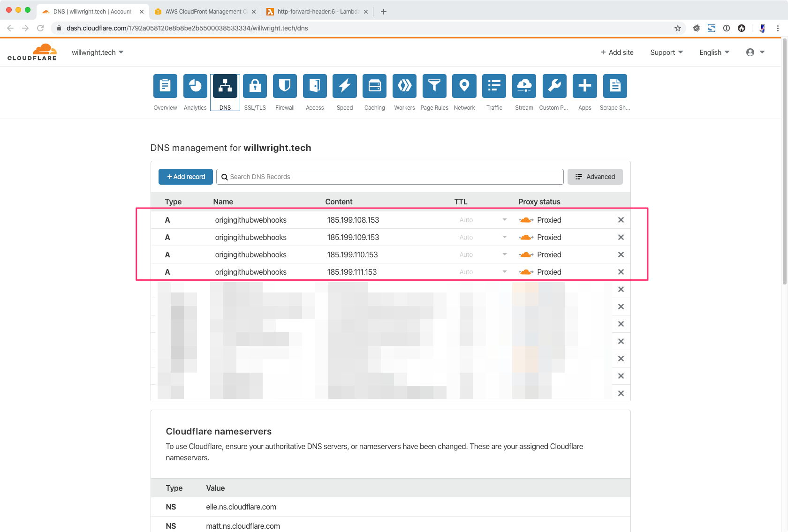Toggle proxy cloud for 185.199.109.153 record
The width and height of the screenshot is (788, 532).
[526, 237]
